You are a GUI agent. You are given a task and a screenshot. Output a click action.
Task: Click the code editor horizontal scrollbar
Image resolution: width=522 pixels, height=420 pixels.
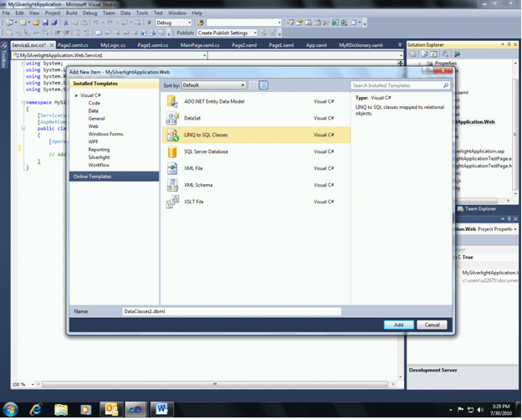tap(215, 384)
